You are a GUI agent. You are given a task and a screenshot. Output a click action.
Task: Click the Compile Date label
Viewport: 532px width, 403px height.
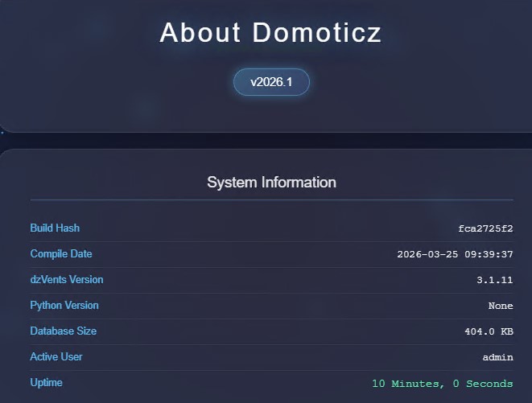pyautogui.click(x=61, y=253)
